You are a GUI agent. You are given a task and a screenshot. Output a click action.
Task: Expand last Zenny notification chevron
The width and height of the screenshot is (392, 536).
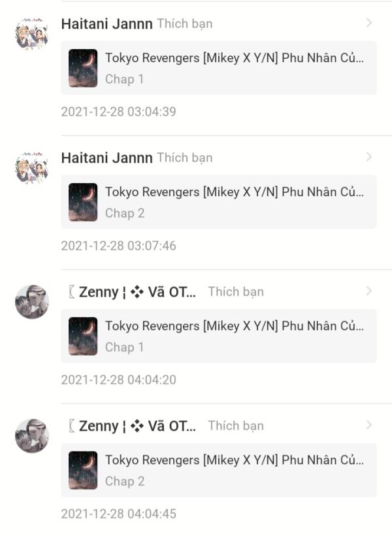[369, 425]
